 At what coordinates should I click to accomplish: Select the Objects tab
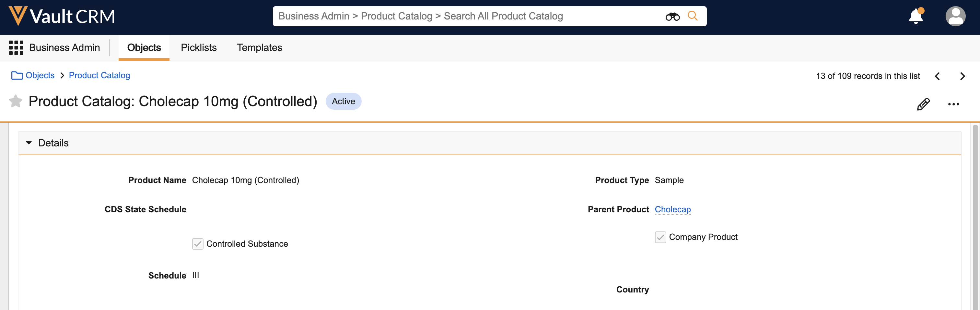pos(144,48)
